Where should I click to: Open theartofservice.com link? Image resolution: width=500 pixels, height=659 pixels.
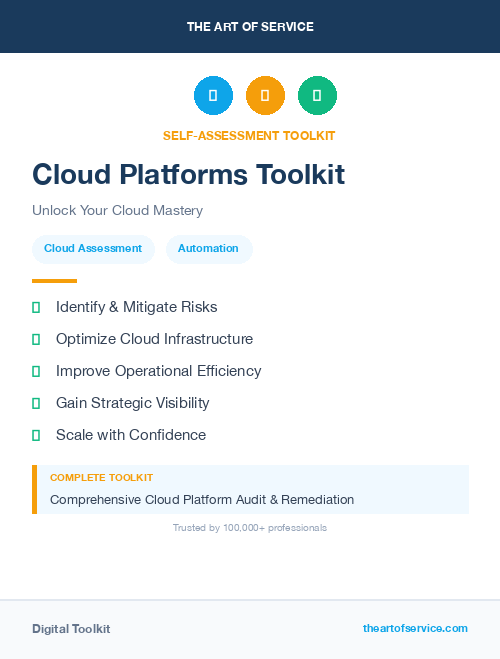pos(415,628)
